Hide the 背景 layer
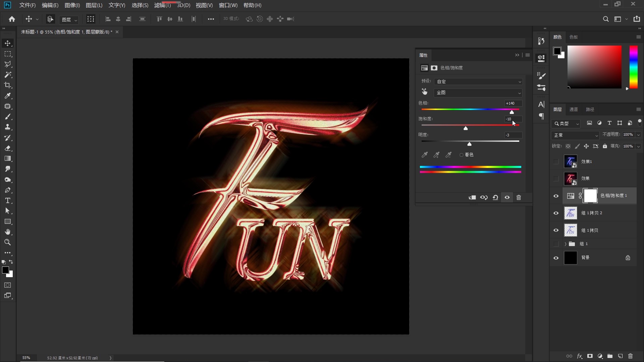The height and width of the screenshot is (362, 644). [x=556, y=258]
